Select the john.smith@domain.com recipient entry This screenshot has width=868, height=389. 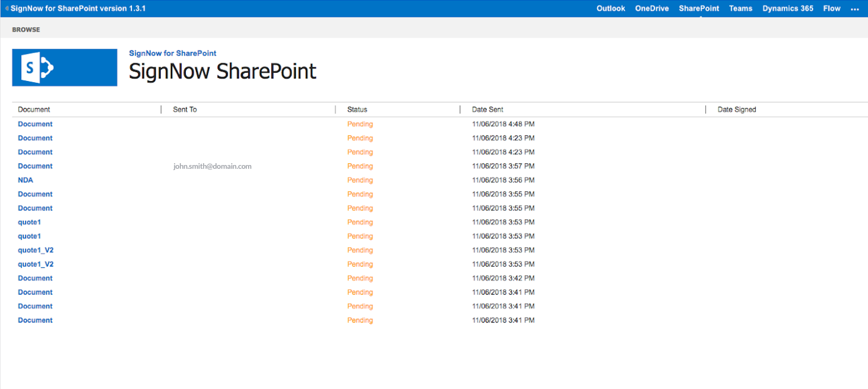point(212,166)
